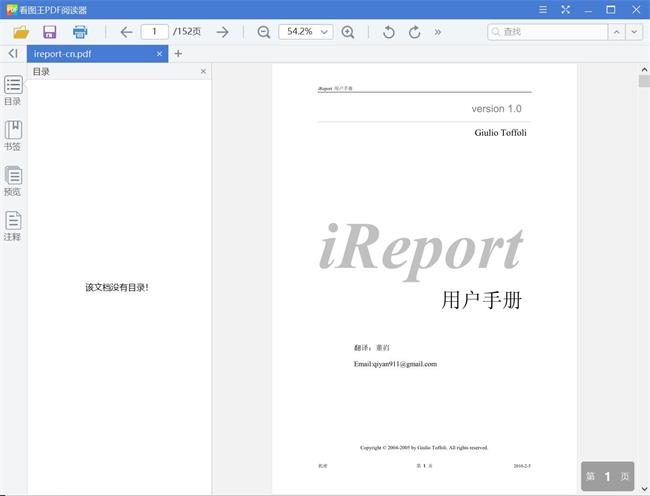
Task: Open a PDF file with folder icon
Action: (x=21, y=32)
